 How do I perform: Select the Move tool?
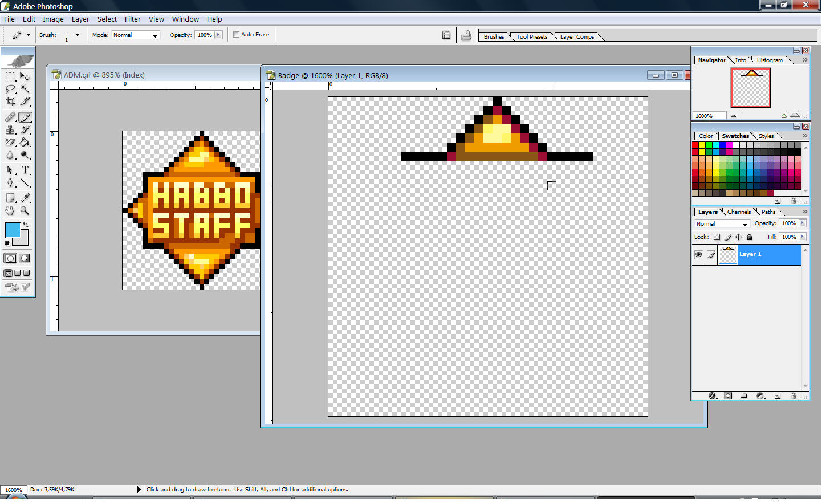[25, 77]
